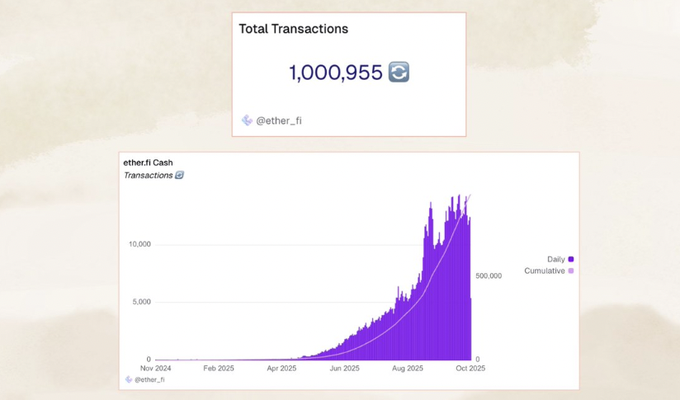The image size is (680, 400).
Task: Select the 1,000,955 counter value
Action: tap(335, 72)
